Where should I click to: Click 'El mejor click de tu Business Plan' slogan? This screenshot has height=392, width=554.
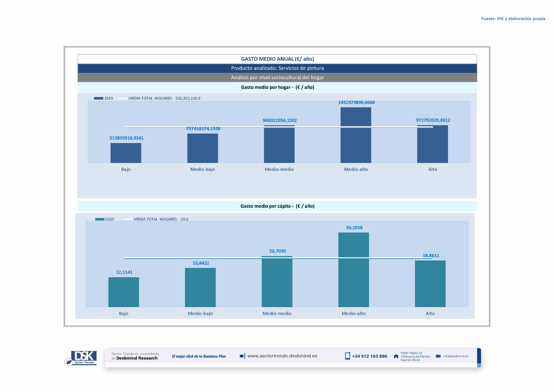coord(199,356)
